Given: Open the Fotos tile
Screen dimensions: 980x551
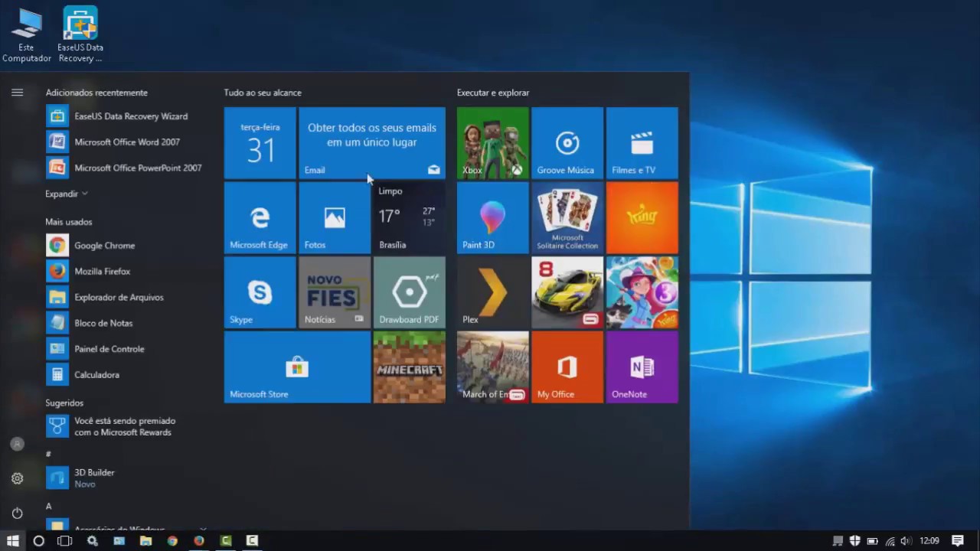Looking at the screenshot, I should coord(335,217).
